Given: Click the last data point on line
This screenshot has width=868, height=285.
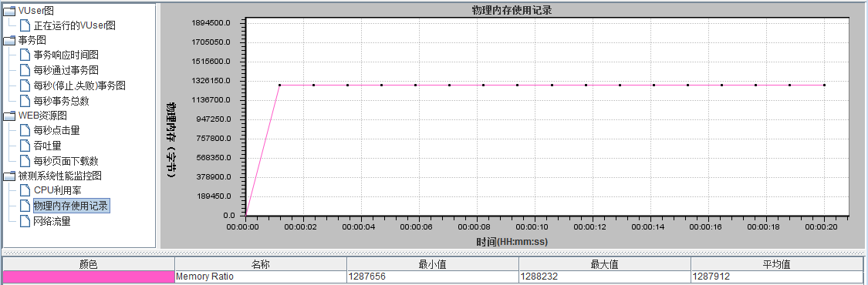Looking at the screenshot, I should pos(824,85).
